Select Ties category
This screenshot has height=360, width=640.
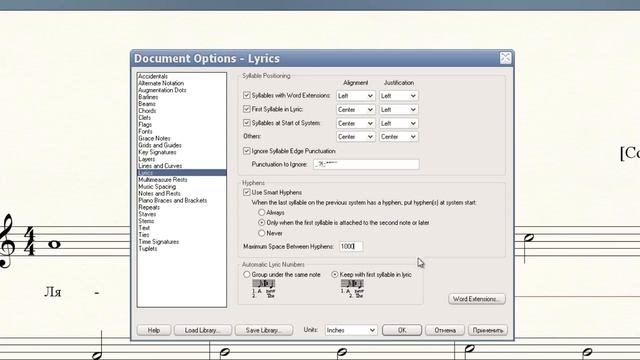(x=144, y=235)
